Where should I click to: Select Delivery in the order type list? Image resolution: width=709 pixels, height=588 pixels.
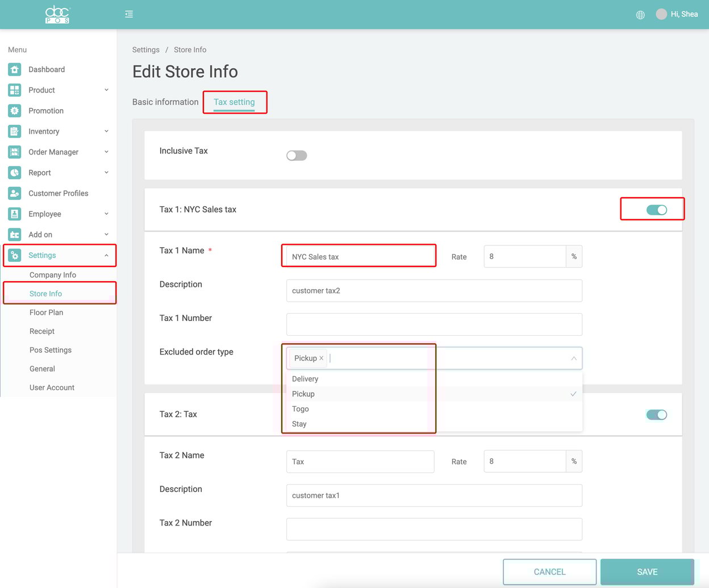305,378
